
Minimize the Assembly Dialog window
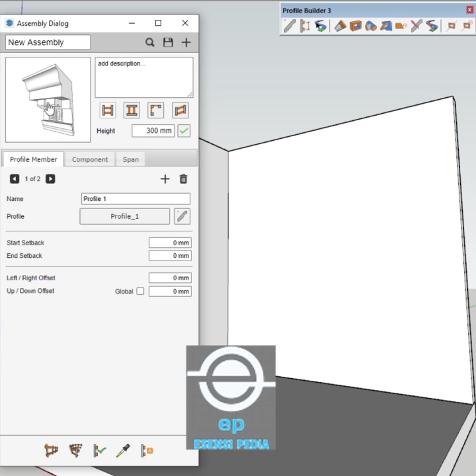click(x=132, y=23)
